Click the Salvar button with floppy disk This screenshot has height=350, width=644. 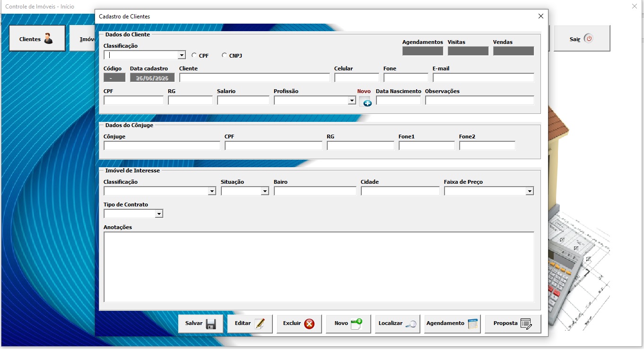click(x=200, y=324)
